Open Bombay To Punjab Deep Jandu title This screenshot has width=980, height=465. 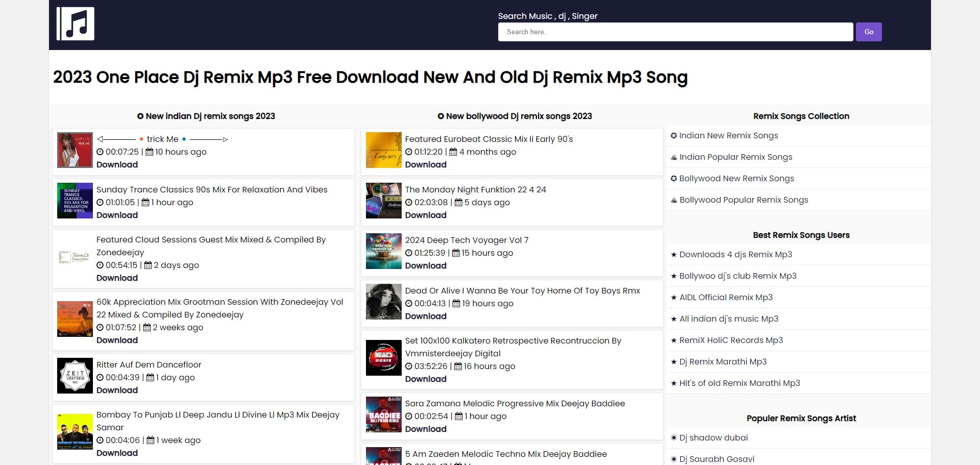tap(218, 421)
